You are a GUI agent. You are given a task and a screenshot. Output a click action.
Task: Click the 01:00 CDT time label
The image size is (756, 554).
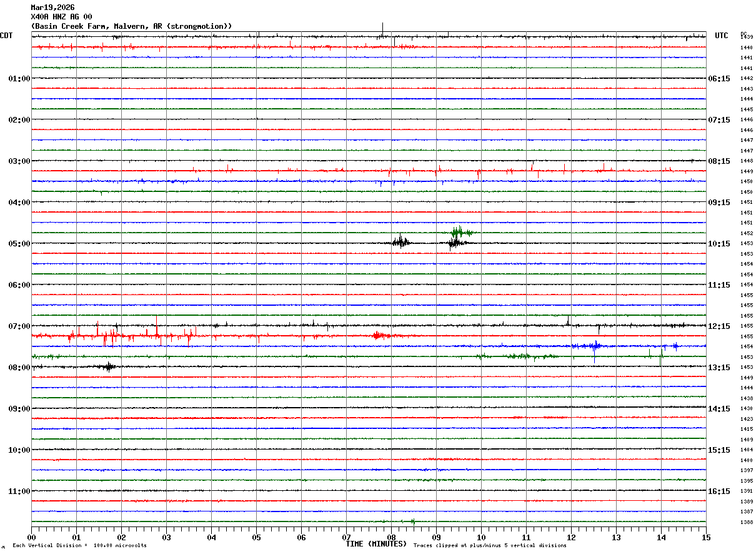click(x=19, y=79)
